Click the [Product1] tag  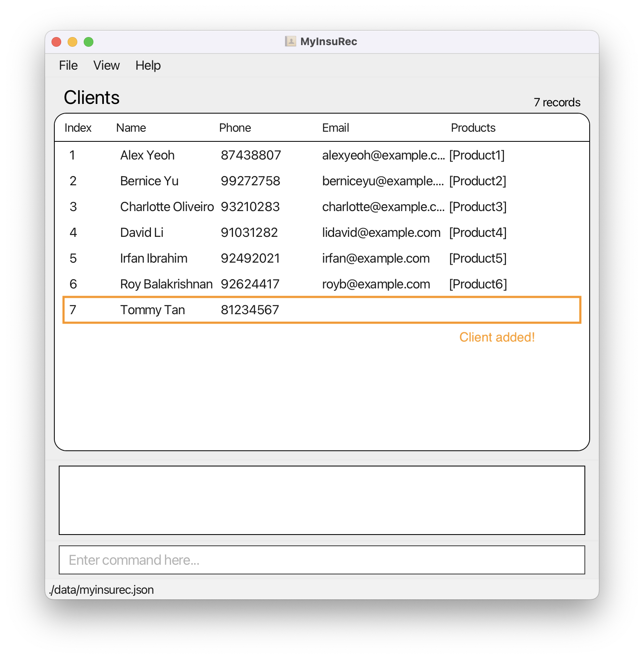tap(477, 155)
